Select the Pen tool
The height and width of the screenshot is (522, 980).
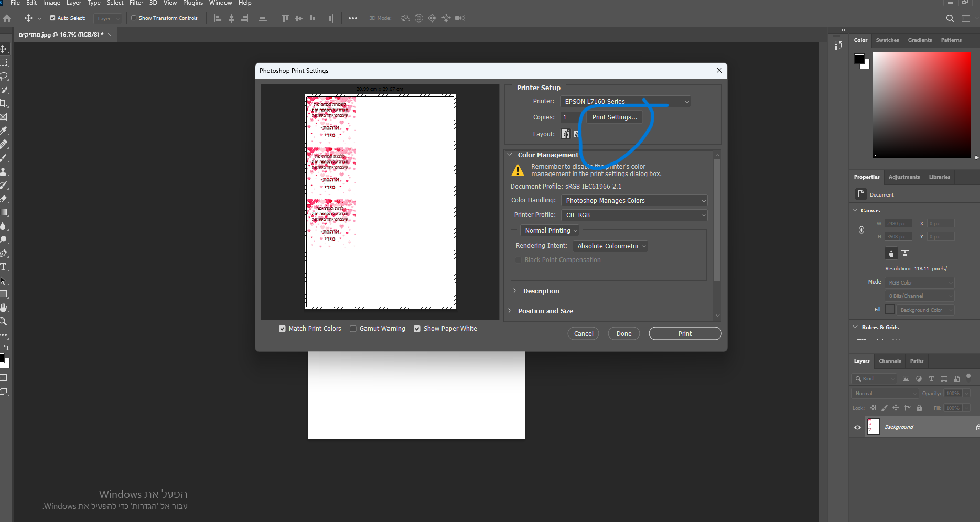click(x=4, y=253)
